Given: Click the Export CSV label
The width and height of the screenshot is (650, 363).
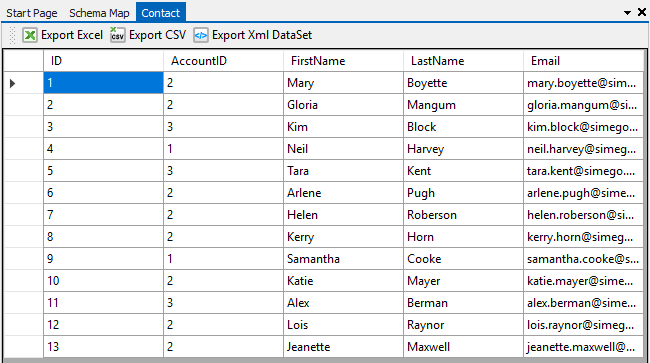Looking at the screenshot, I should [158, 35].
